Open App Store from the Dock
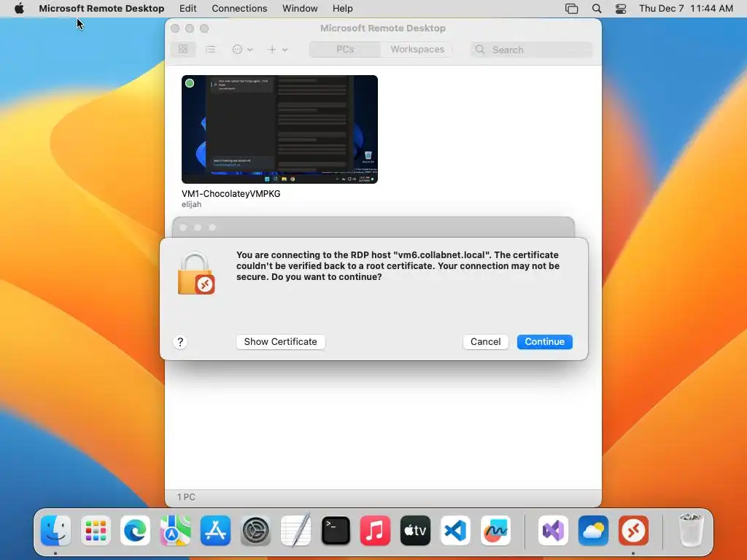The image size is (747, 560). pyautogui.click(x=215, y=530)
